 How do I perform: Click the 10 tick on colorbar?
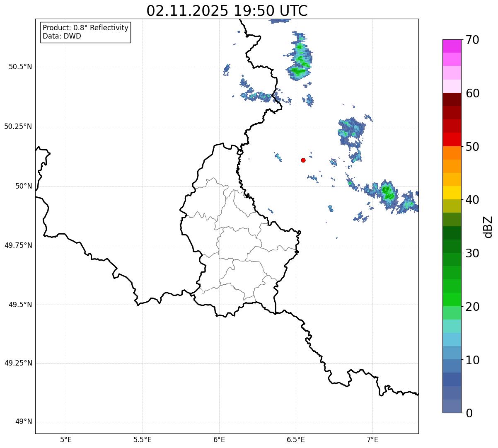472,360
